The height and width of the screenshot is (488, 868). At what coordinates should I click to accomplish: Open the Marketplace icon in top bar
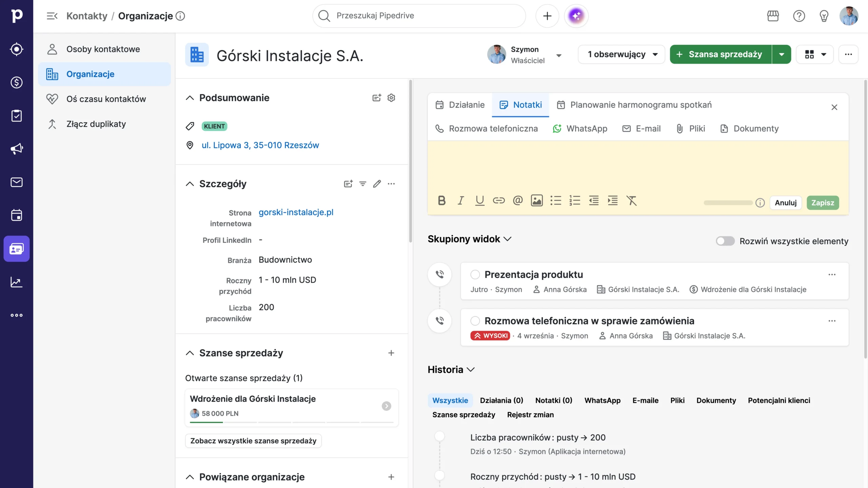click(773, 16)
